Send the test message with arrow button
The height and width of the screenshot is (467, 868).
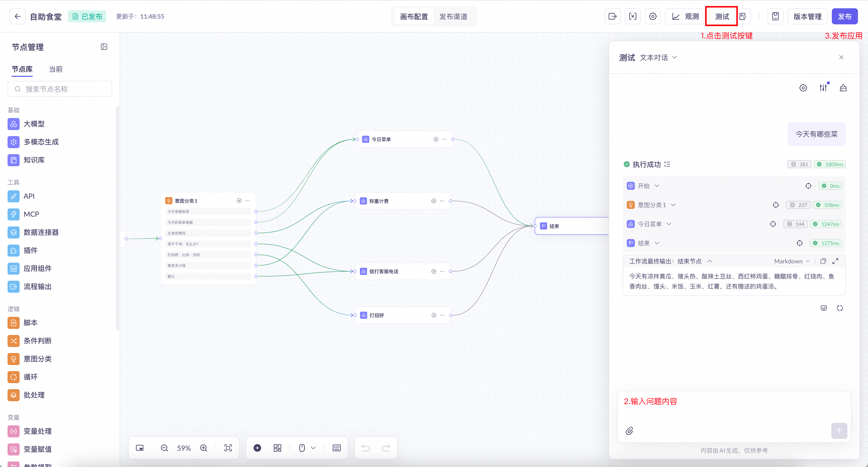click(839, 431)
